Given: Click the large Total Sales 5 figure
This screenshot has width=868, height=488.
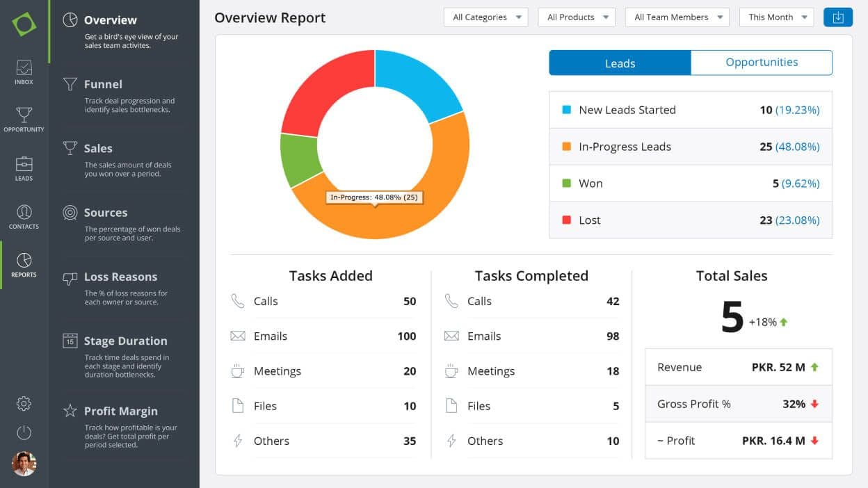Looking at the screenshot, I should pyautogui.click(x=732, y=318).
